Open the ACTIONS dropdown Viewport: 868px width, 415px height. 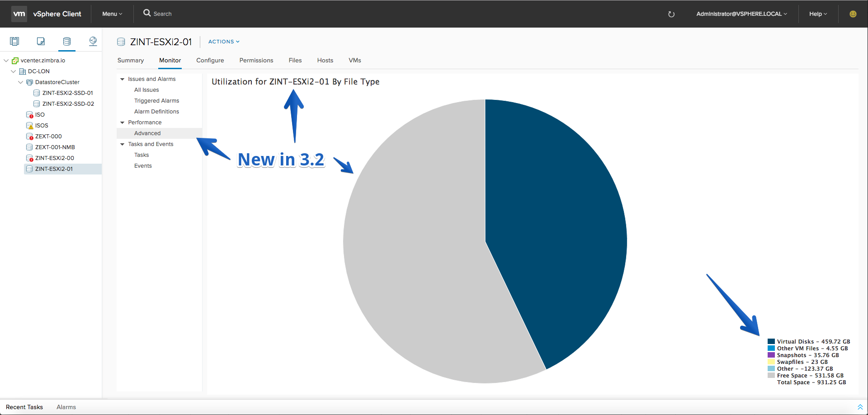(224, 42)
